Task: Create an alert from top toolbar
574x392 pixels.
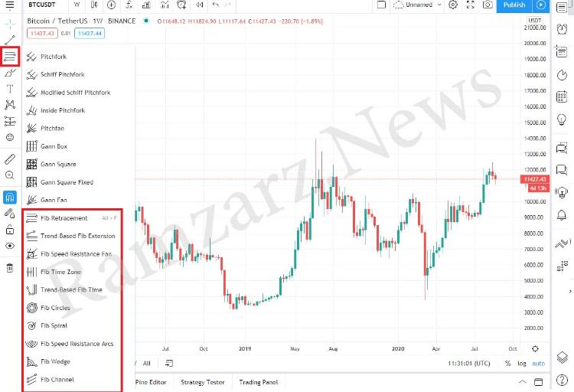Action: click(x=181, y=5)
